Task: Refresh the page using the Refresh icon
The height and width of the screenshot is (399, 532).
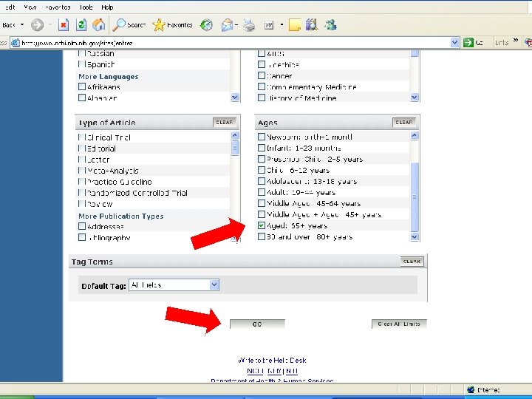Action: [81, 25]
